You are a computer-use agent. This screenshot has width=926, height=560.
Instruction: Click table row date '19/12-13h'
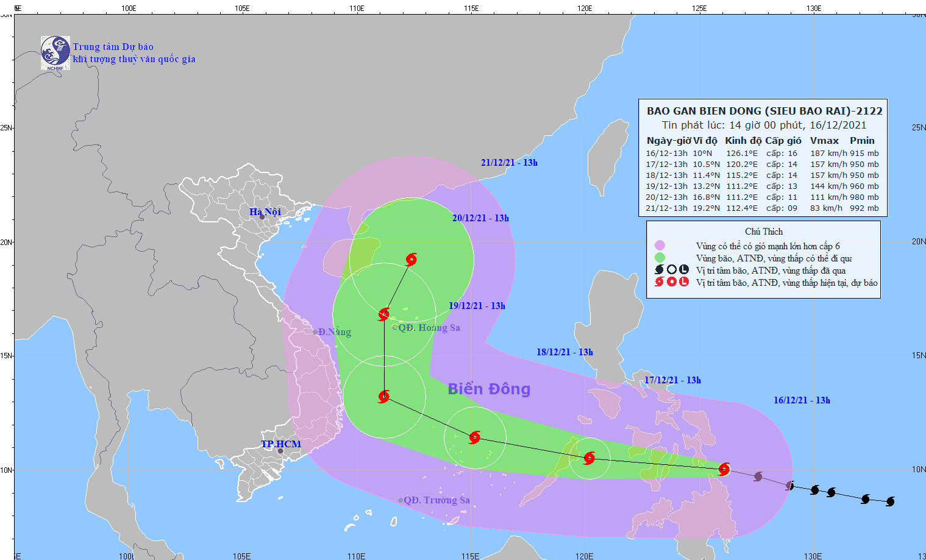(666, 186)
